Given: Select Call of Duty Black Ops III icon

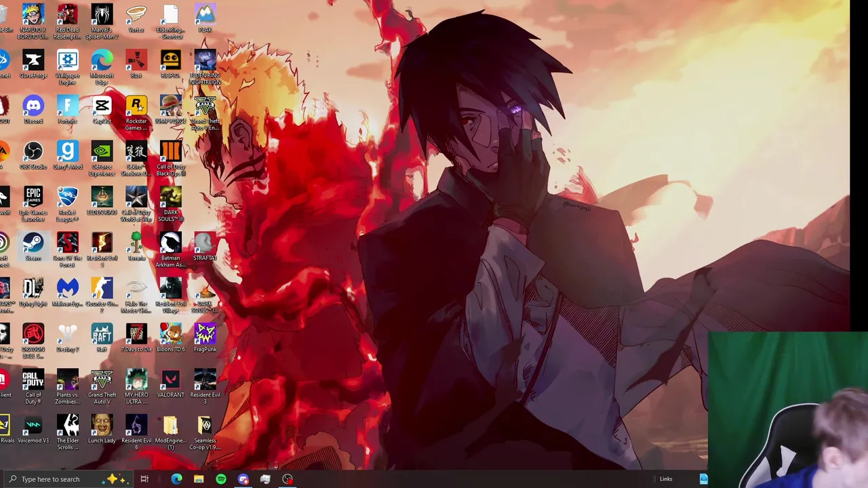Looking at the screenshot, I should coord(170,159).
